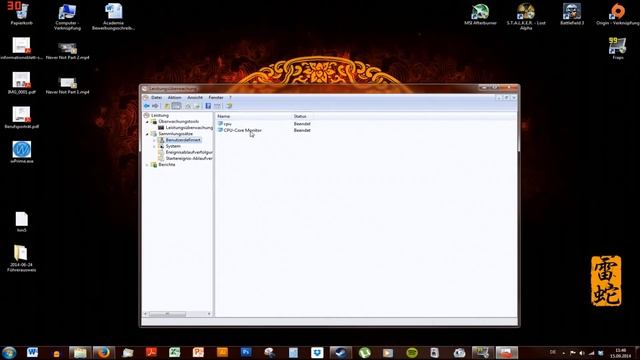
Task: Open Steam from the taskbar
Action: 340,353
